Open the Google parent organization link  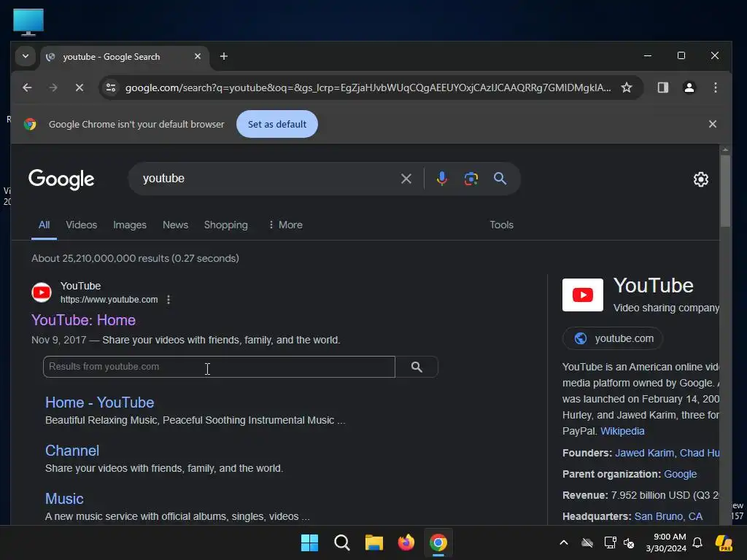pyautogui.click(x=680, y=474)
